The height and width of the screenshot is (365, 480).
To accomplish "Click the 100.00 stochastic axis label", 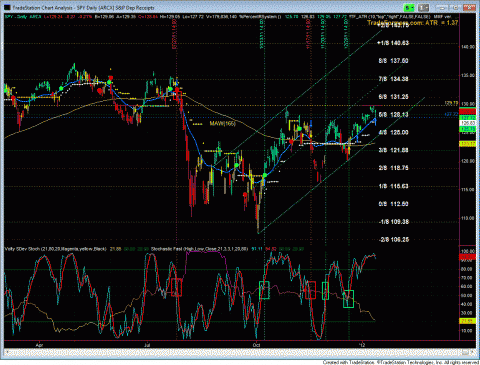I will coord(468,251).
